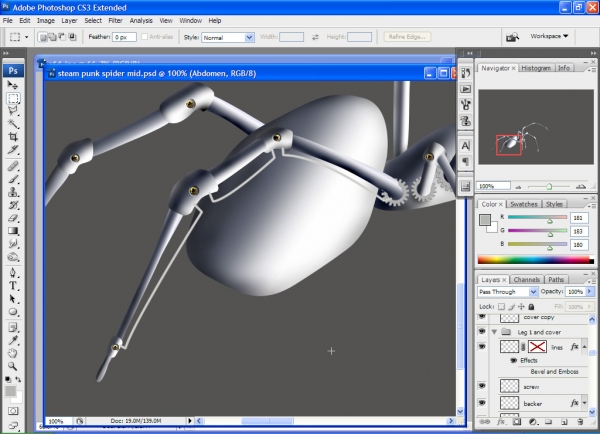600x434 pixels.
Task: Switch to the Swatches tab
Action: click(x=524, y=204)
